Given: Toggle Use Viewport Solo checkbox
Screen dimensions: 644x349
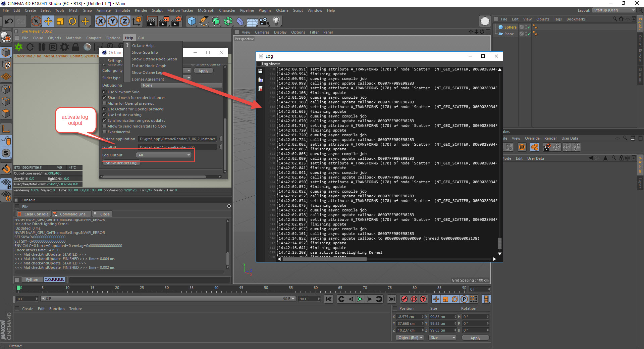Looking at the screenshot, I should pos(104,92).
